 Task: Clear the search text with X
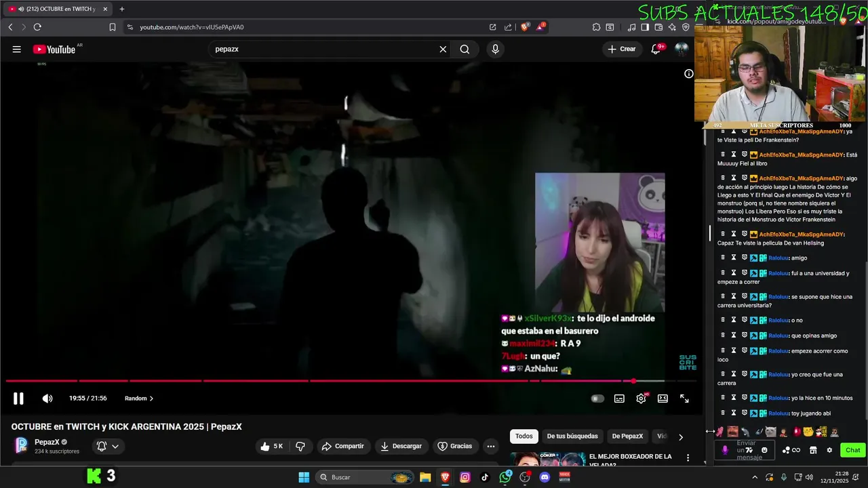443,49
